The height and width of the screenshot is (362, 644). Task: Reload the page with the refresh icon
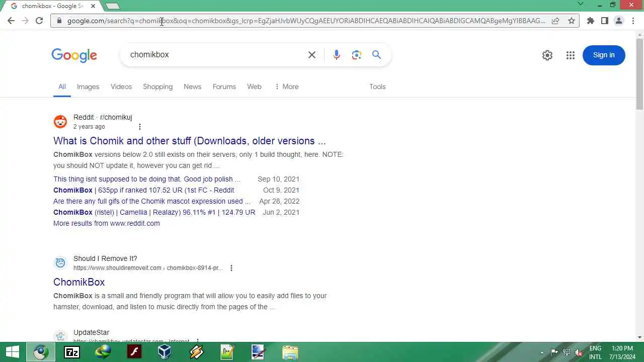pos(39,21)
